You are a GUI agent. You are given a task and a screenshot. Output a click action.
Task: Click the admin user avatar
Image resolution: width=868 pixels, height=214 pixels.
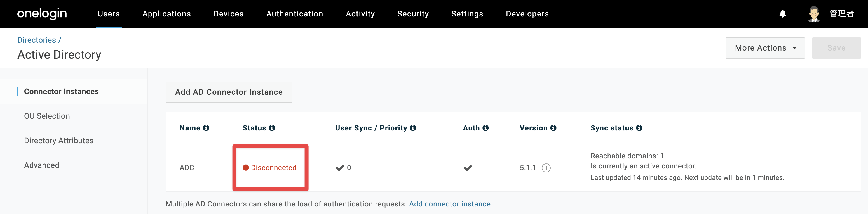[814, 14]
